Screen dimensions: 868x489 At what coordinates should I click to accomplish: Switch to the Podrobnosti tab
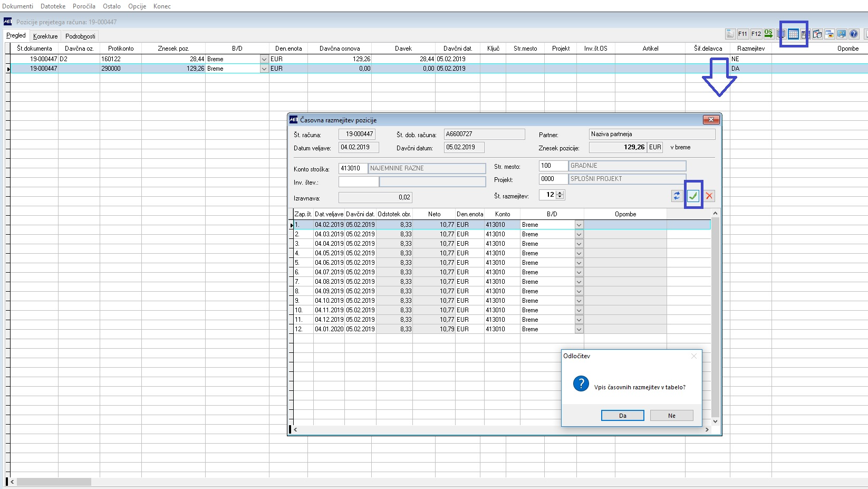pos(80,36)
